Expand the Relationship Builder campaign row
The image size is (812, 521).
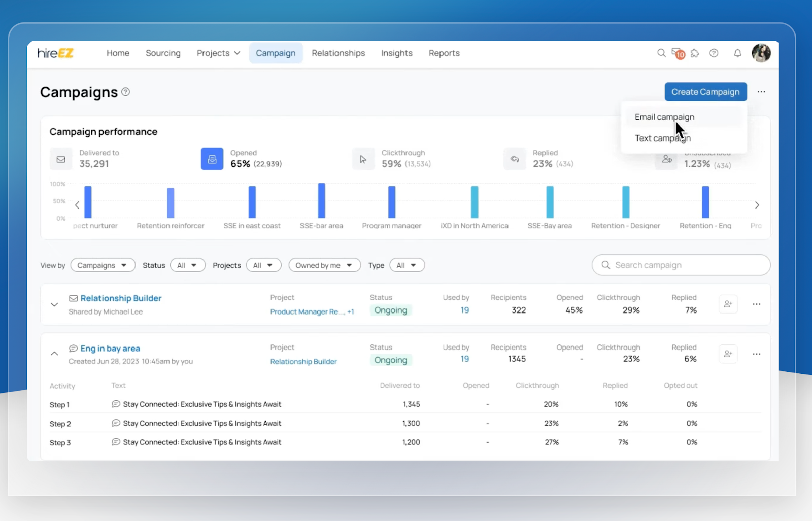[x=54, y=304]
